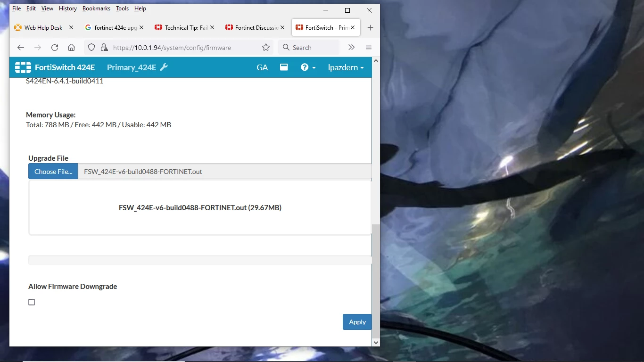Open the Firefox hamburger application menu
The height and width of the screenshot is (362, 644).
pos(369,48)
